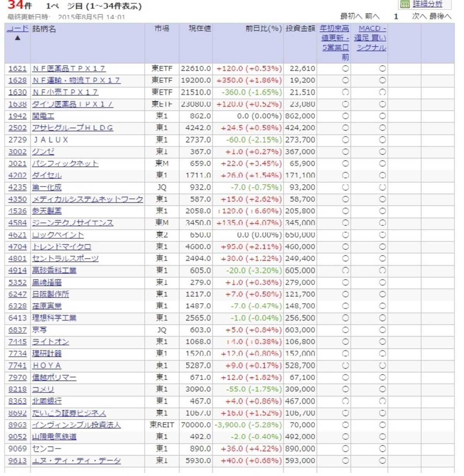Open the MACD 週足 買いシグナル header link
This screenshot has width=464, height=476.
click(371, 38)
